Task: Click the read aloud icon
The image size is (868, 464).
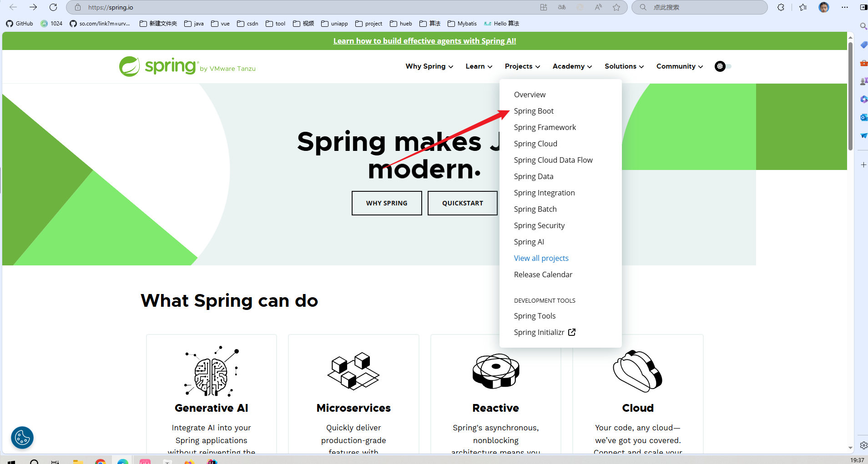Action: click(x=598, y=7)
